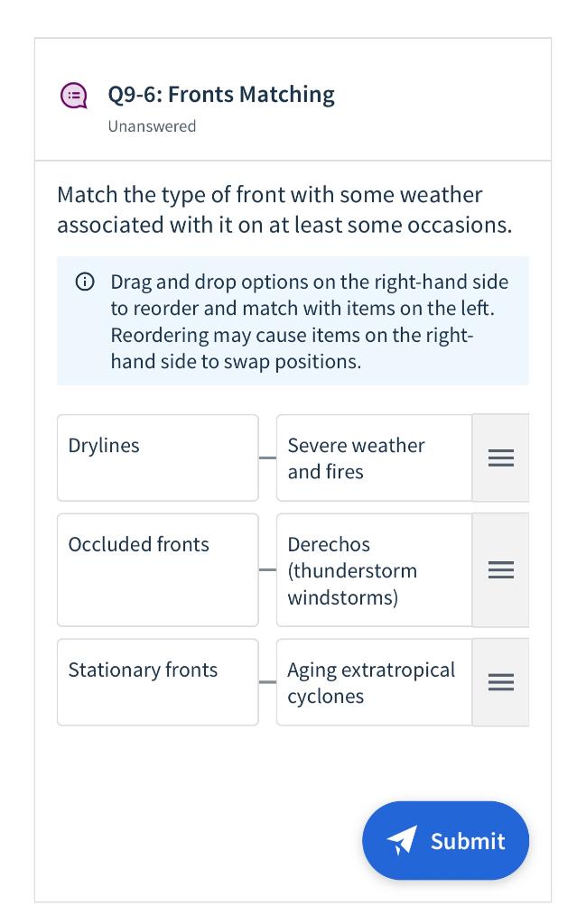Click the hamburger icon in the middle answer row
The image size is (586, 924).
(x=500, y=569)
